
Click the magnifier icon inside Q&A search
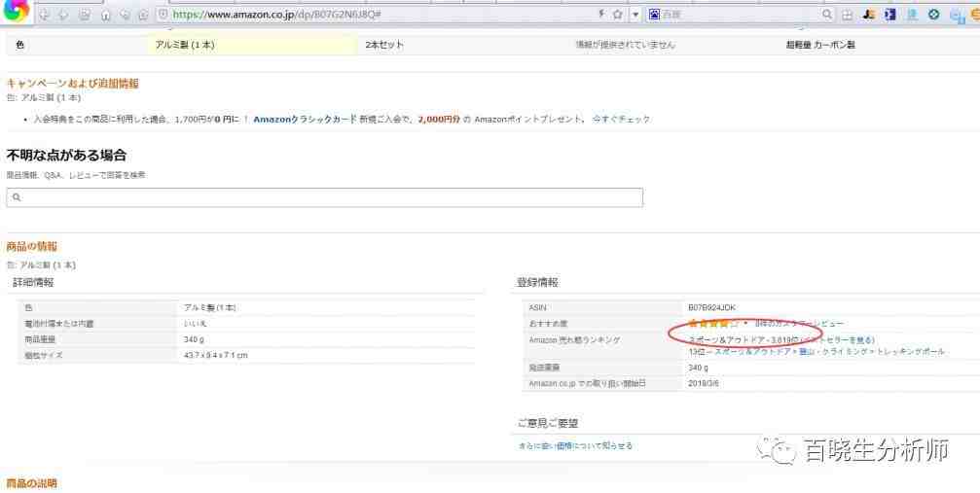tap(17, 197)
